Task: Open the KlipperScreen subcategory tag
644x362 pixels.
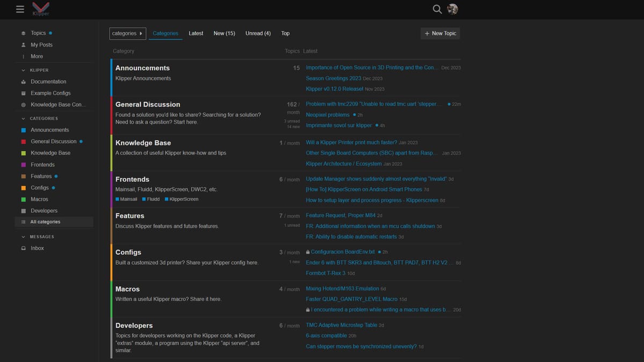Action: pos(181,199)
